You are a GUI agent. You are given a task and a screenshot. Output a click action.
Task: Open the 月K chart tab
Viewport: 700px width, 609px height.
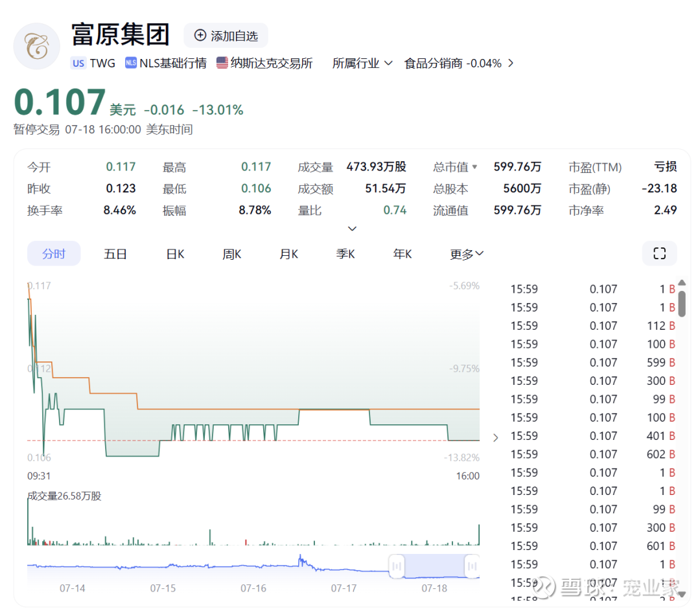tap(288, 254)
